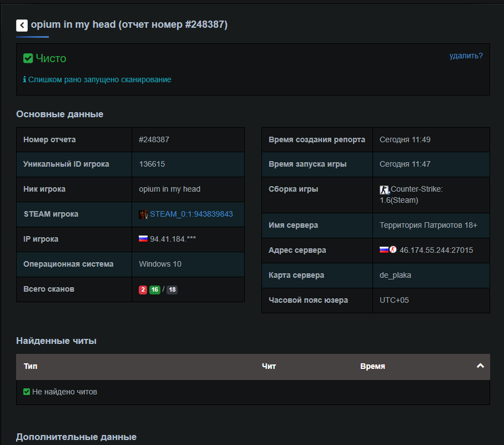The width and height of the screenshot is (504, 445).
Task: Open the STEAM_0:1:943839843 profile link
Action: click(x=191, y=214)
